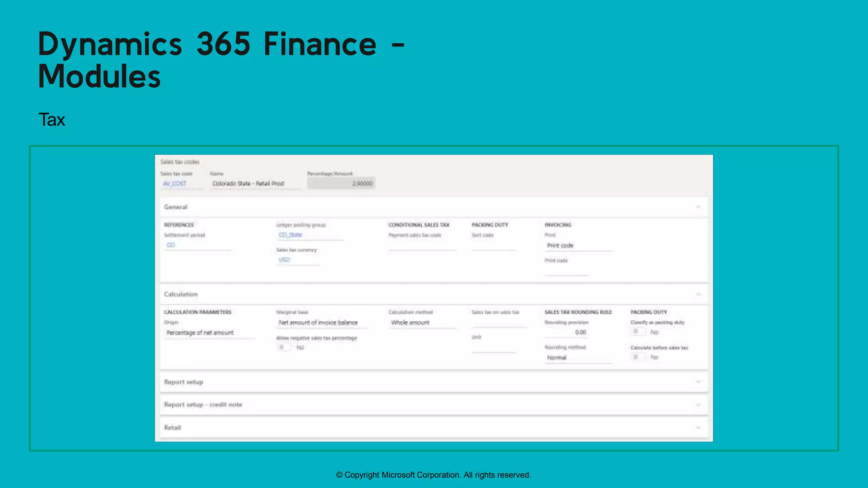Click the Percentage/Amount field 2.90000

[x=341, y=183]
